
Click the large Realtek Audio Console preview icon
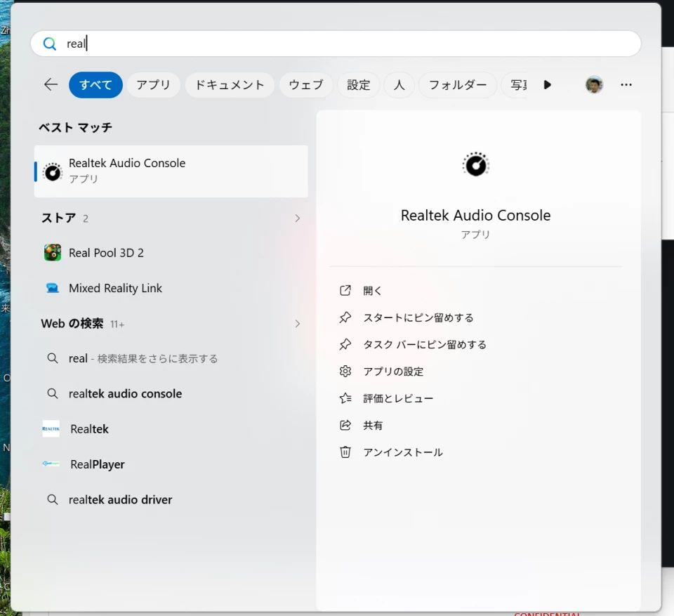coord(476,164)
